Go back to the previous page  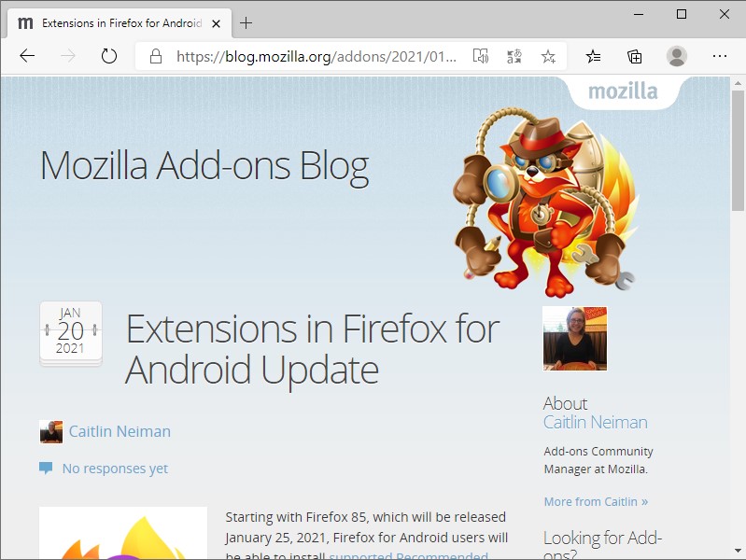tap(27, 56)
